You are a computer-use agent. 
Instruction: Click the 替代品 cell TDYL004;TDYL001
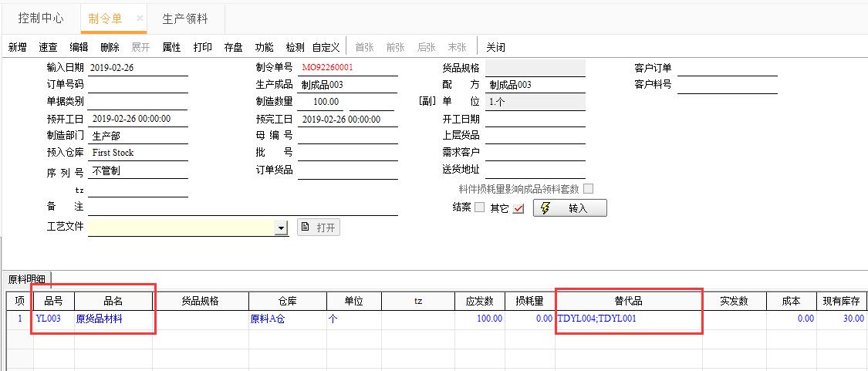pos(597,319)
